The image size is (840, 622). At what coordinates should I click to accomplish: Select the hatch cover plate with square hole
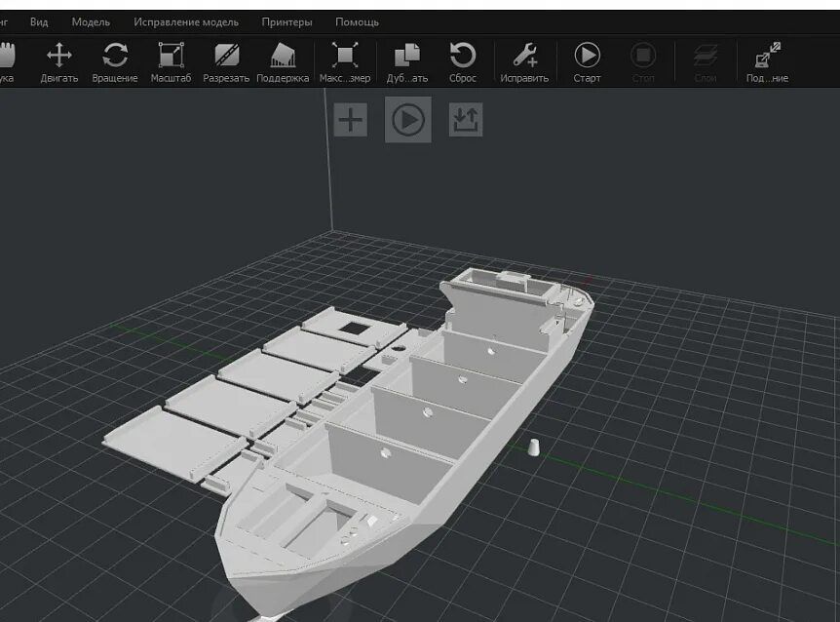point(354,326)
